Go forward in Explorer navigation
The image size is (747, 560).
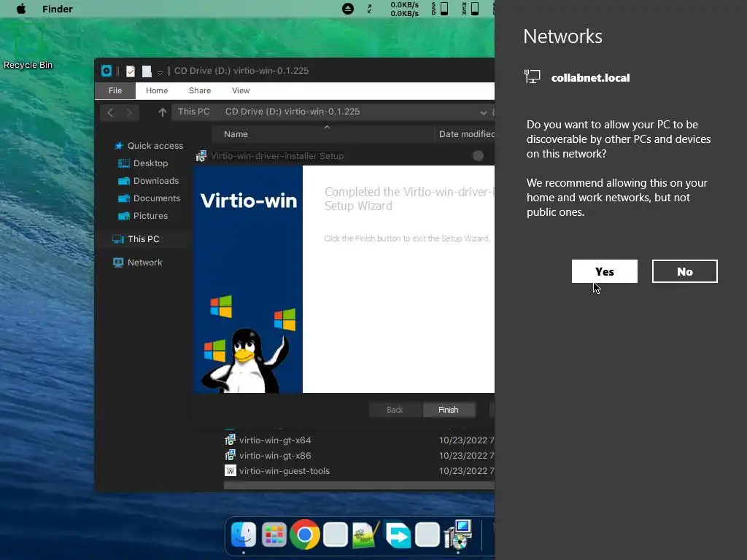tap(128, 112)
